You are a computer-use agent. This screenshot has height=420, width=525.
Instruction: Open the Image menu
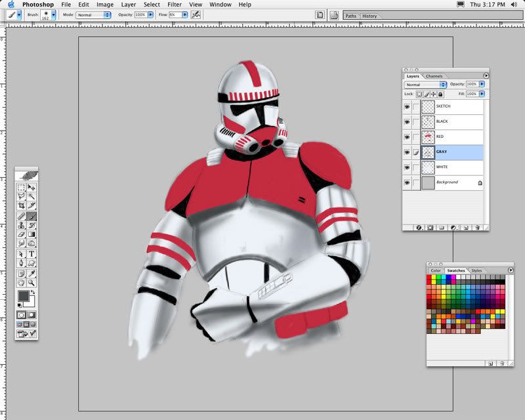pos(105,5)
